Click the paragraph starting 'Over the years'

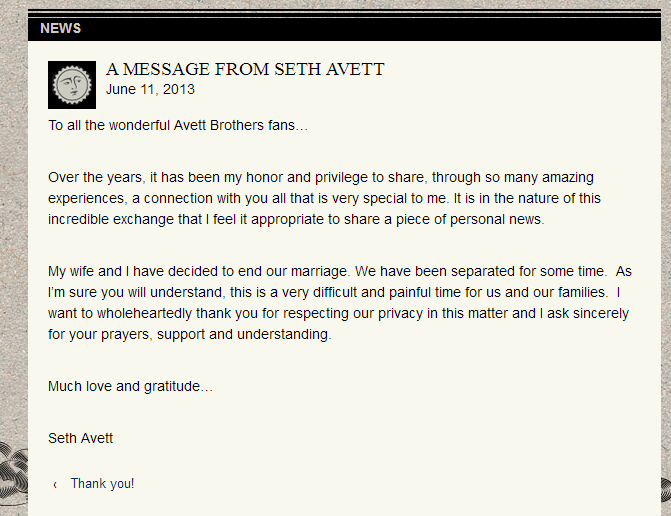(324, 198)
